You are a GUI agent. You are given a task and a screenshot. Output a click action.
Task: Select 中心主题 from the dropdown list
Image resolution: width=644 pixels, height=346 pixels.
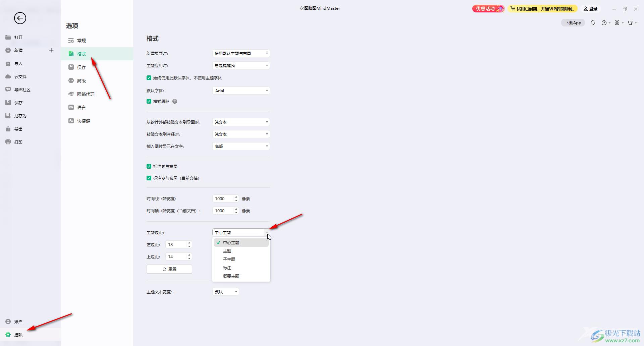pos(241,242)
